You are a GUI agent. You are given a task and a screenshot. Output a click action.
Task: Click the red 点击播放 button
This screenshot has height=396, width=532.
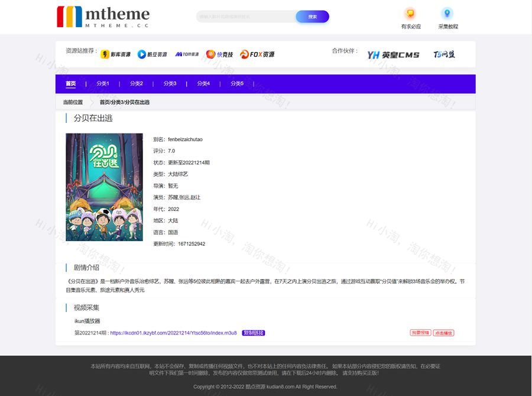tap(443, 333)
